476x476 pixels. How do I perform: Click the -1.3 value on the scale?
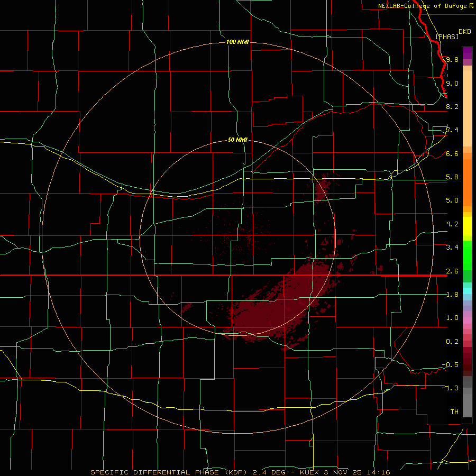click(450, 388)
